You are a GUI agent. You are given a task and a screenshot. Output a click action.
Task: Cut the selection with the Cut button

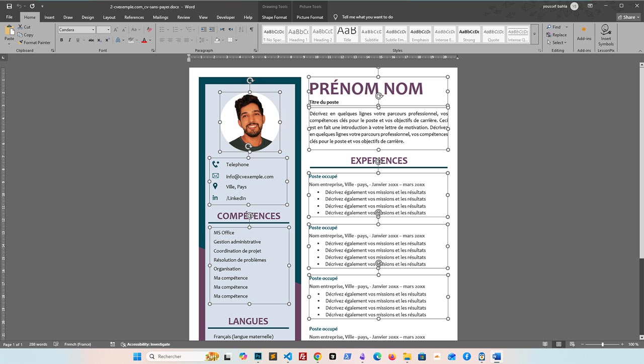24,27
